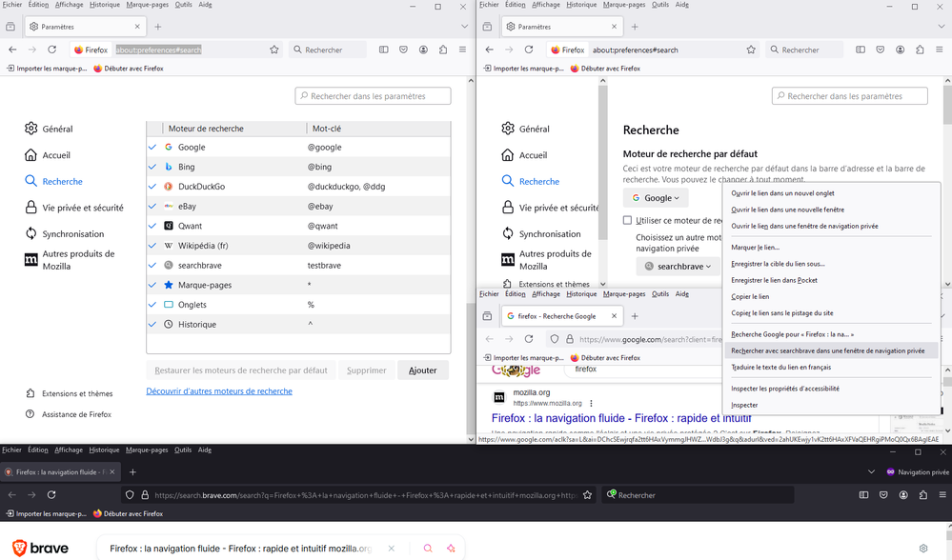Open Général settings in the left window sidebar
The width and height of the screenshot is (952, 560).
(x=50, y=129)
